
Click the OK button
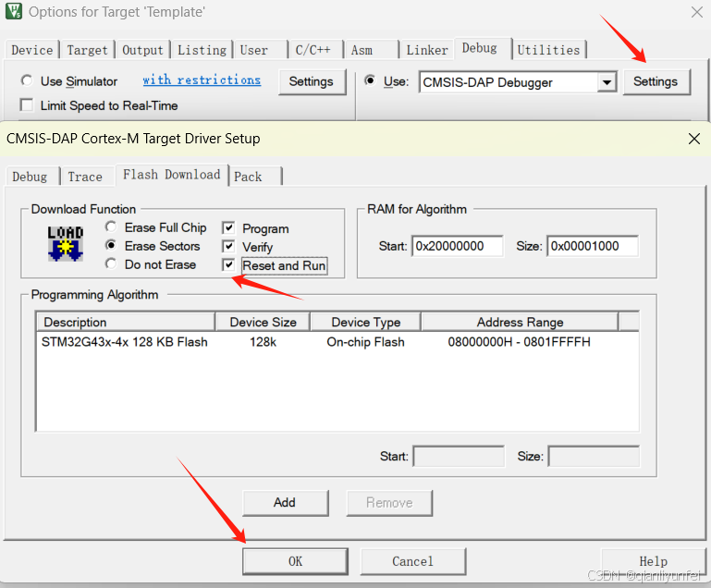tap(295, 561)
